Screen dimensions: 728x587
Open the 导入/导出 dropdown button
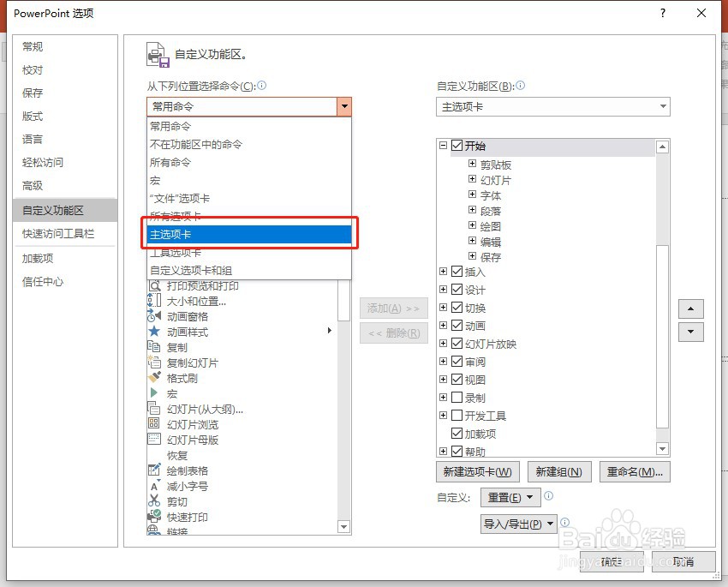[x=519, y=524]
